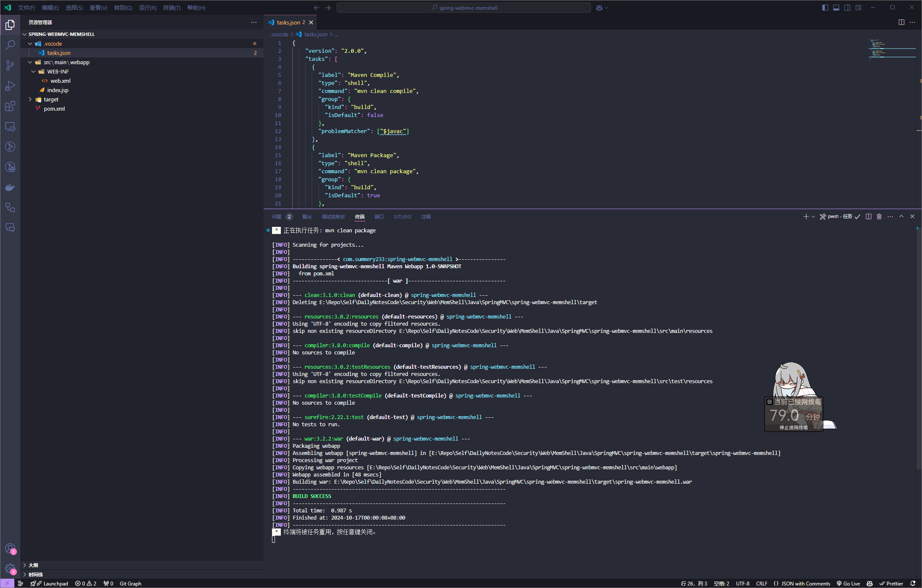Collapse the src\main\webapp folder
922x588 pixels.
point(30,62)
